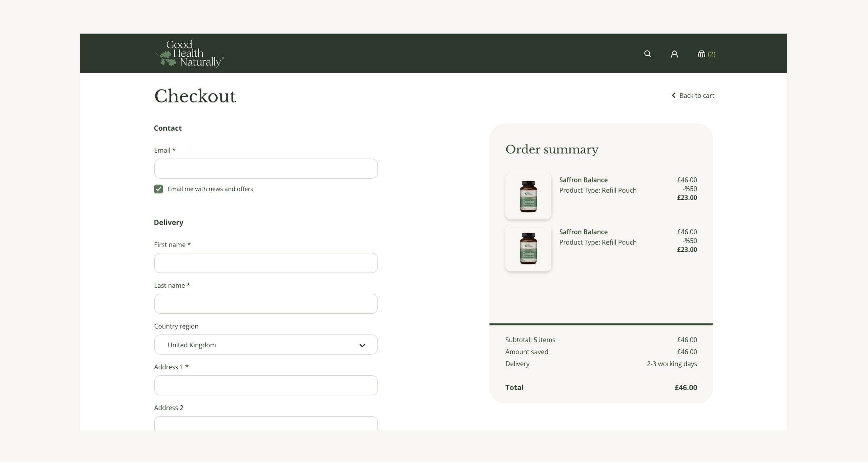The height and width of the screenshot is (462, 868).
Task: Click the Email me with news label text
Action: 210,189
